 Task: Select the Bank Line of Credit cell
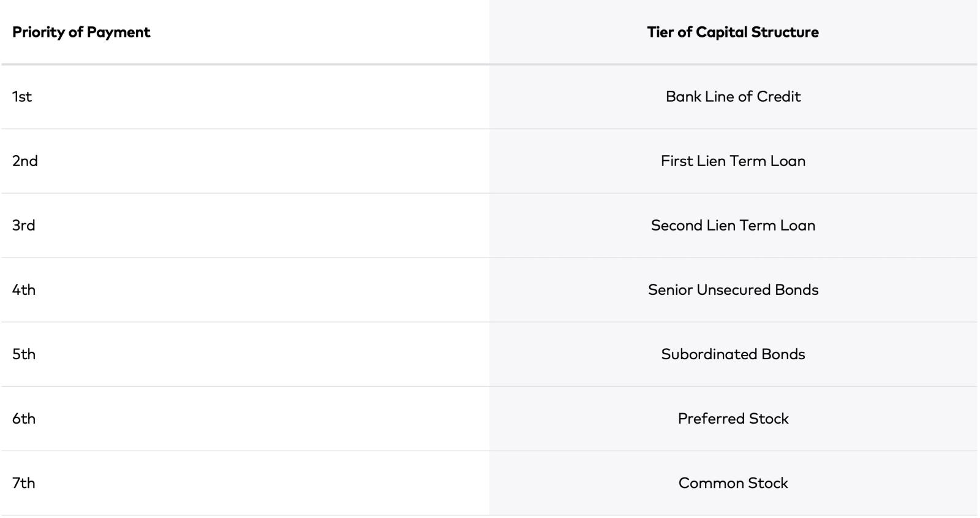[733, 96]
